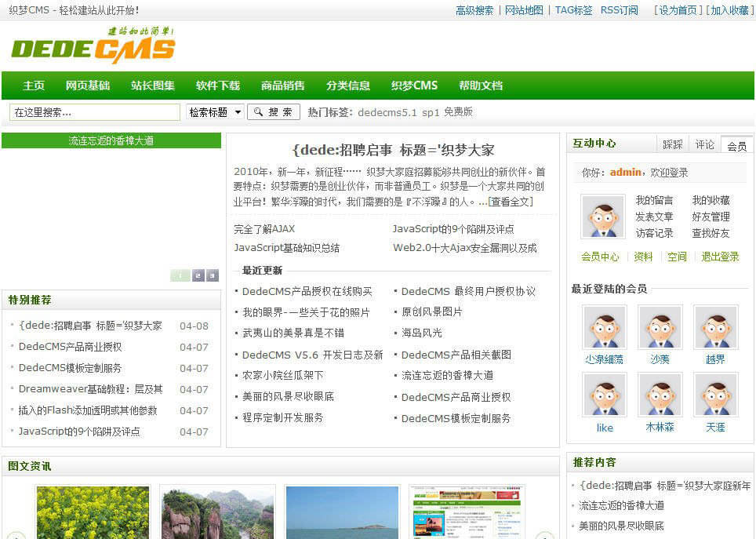Click the 设为首页 link

tap(678, 10)
